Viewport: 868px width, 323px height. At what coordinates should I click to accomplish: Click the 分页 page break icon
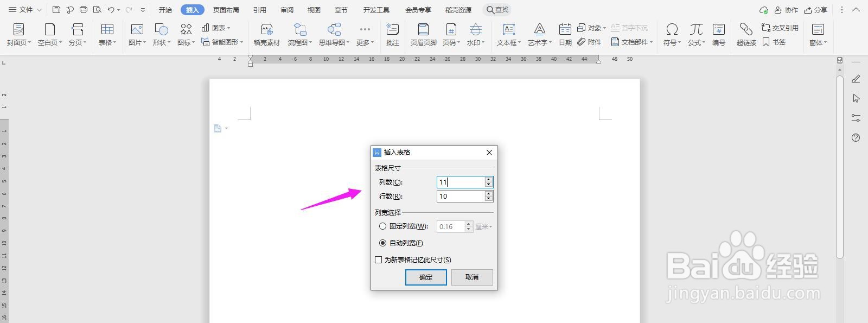coord(78,29)
